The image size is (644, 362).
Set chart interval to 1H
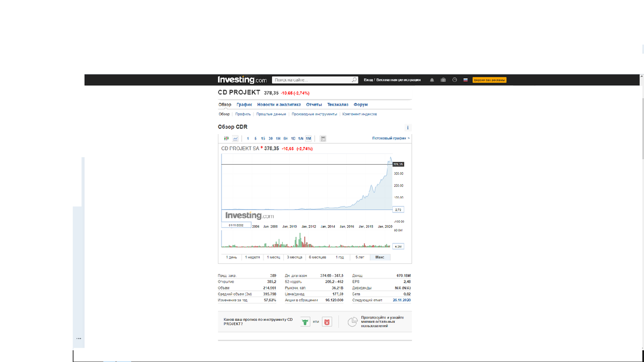[x=278, y=138]
